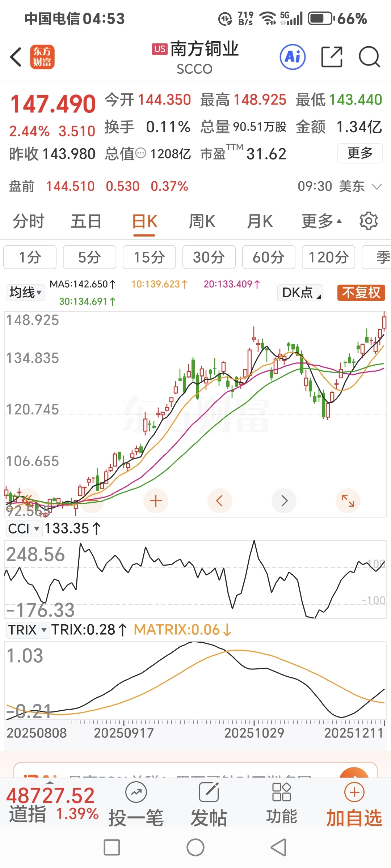
Task: Tap the orange arrow banner button
Action: pyautogui.click(x=354, y=772)
